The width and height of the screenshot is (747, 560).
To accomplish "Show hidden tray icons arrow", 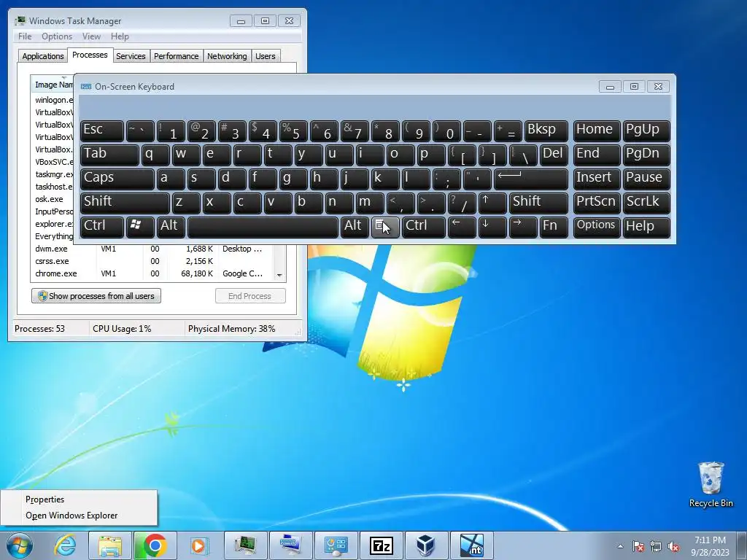I will 620,546.
